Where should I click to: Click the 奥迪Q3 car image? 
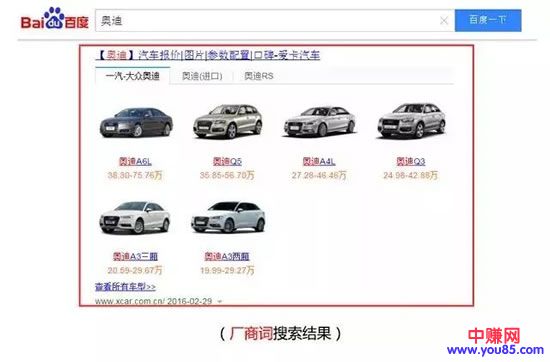(411, 120)
